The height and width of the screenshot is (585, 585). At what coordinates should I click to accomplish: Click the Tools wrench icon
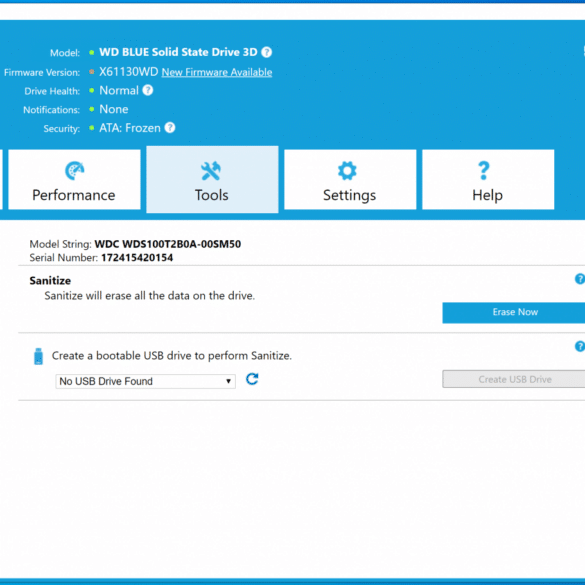211,171
